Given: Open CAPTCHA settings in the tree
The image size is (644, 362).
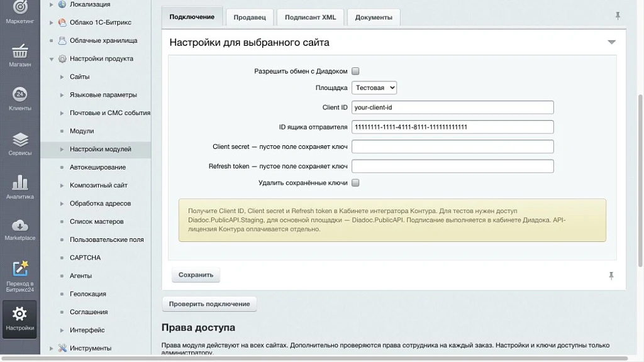Looking at the screenshot, I should point(85,258).
